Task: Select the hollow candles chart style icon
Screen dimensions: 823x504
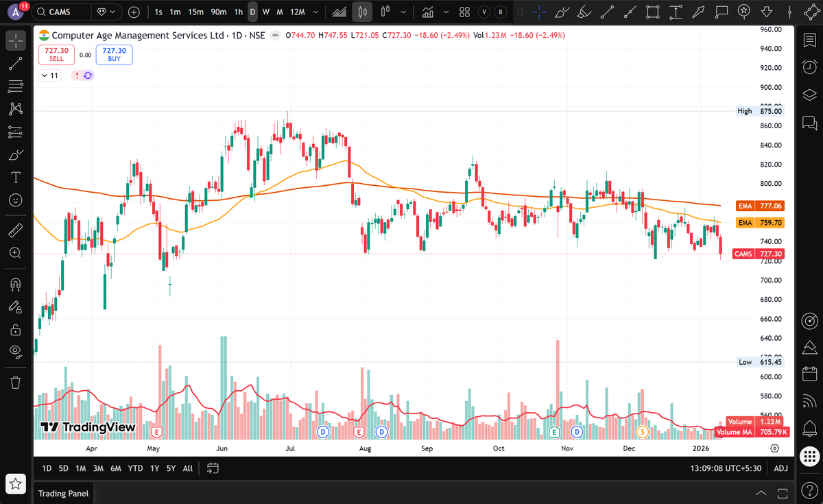Action: [x=385, y=12]
